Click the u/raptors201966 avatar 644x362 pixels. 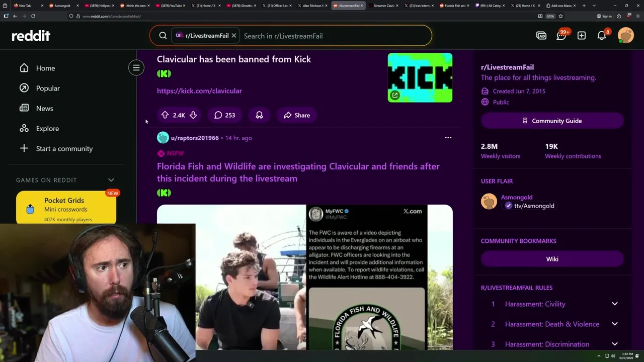(163, 138)
